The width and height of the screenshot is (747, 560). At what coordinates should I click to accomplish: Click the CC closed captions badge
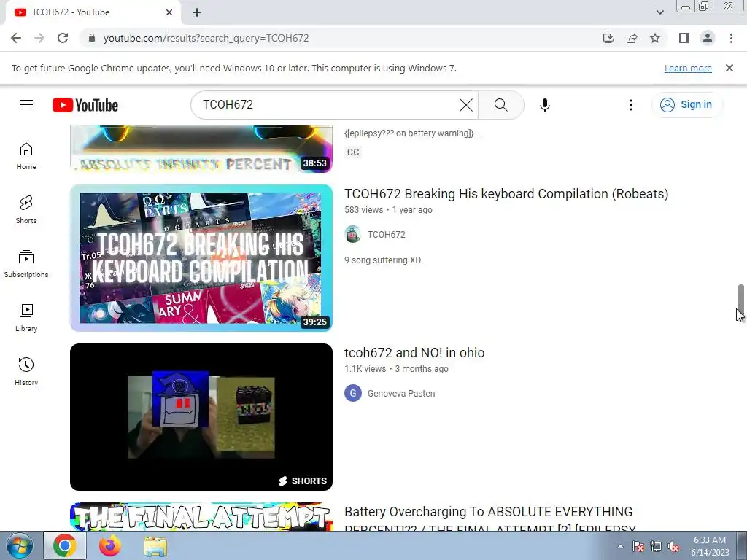pyautogui.click(x=353, y=152)
